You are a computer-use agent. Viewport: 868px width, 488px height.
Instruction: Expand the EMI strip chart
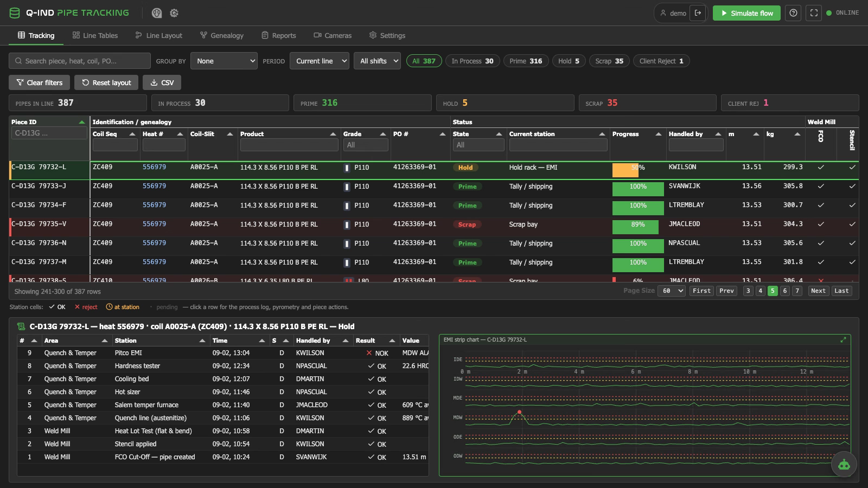pos(843,340)
